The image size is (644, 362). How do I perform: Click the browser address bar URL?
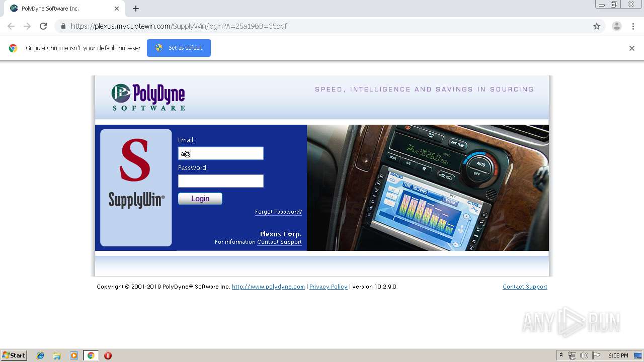pos(179,26)
